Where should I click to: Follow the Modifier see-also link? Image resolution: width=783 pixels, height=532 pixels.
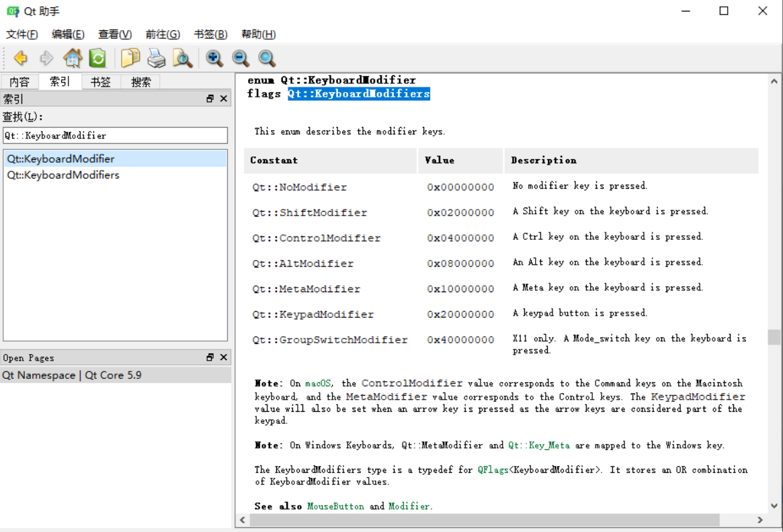click(x=409, y=506)
